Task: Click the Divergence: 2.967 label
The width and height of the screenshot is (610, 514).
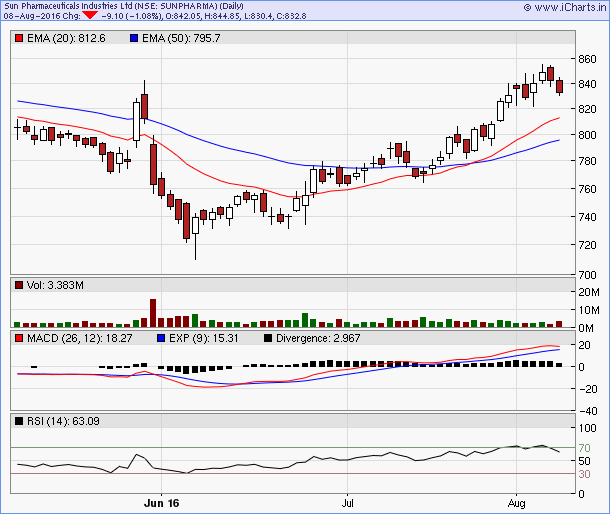Action: [x=318, y=338]
